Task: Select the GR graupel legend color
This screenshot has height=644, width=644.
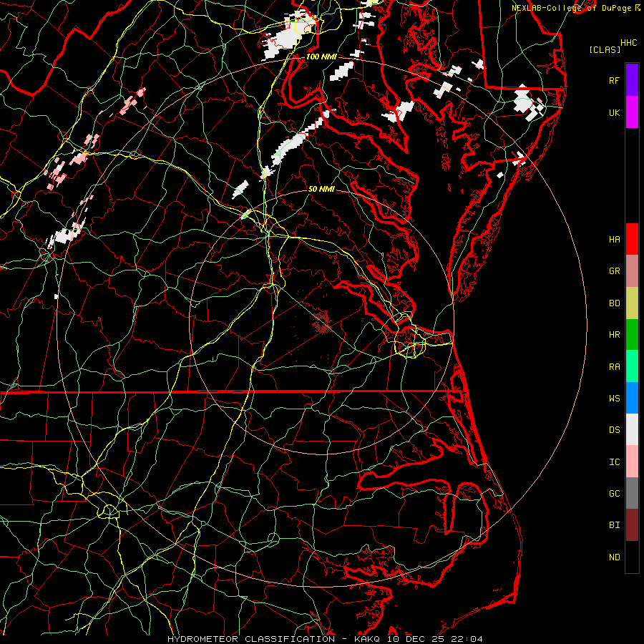Action: point(632,271)
